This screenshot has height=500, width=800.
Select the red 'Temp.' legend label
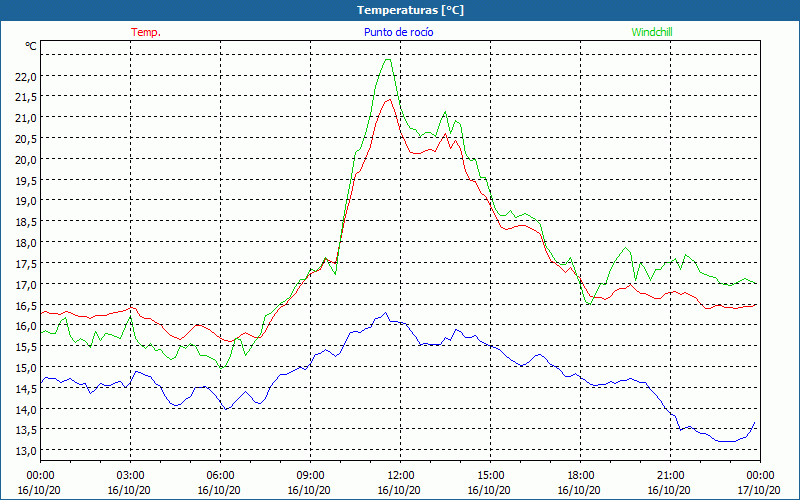point(146,32)
